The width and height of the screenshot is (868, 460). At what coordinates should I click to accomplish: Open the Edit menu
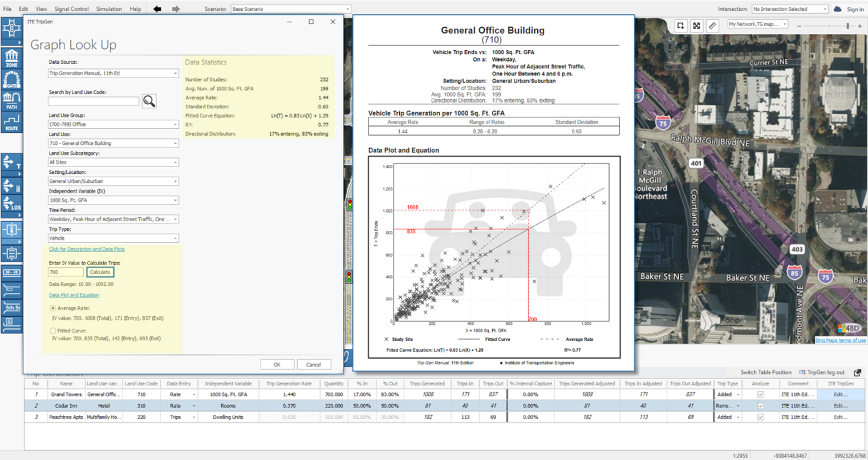[x=23, y=9]
